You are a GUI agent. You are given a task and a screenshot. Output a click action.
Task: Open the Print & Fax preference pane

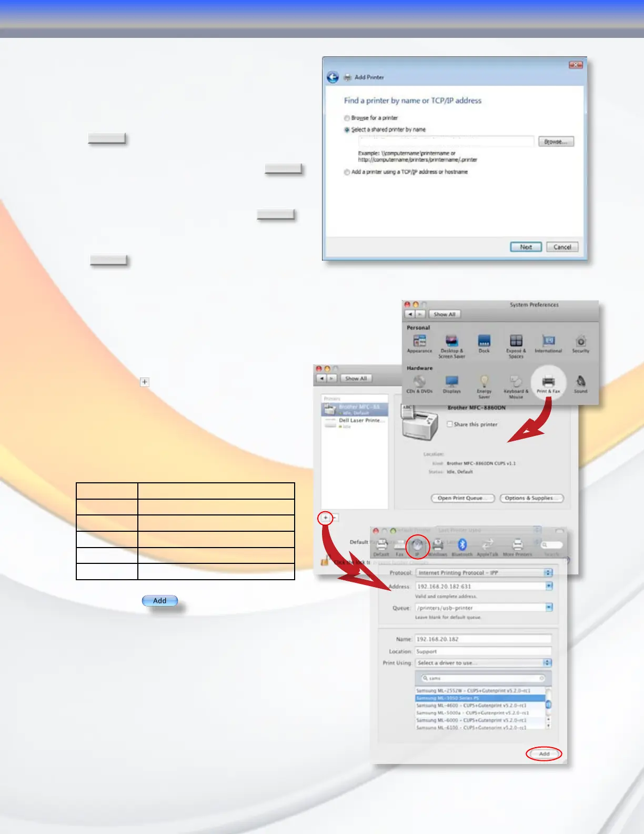(548, 384)
